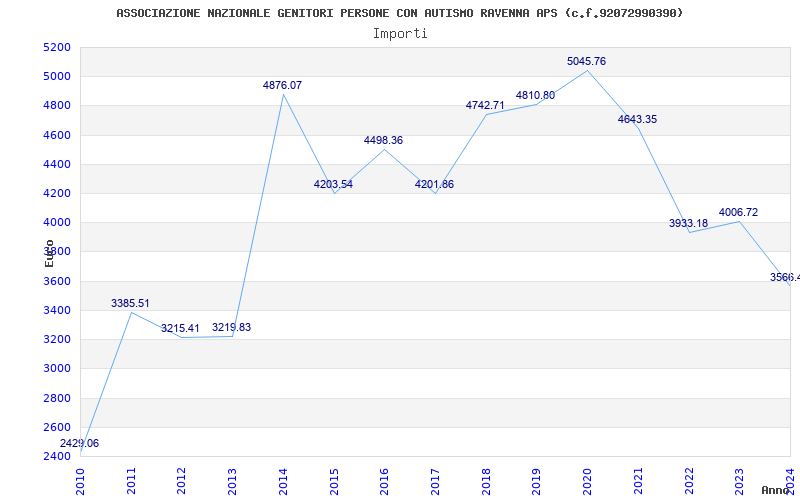This screenshot has height=500, width=800.
Task: Click x-axis year label 2018
Action: tap(486, 482)
